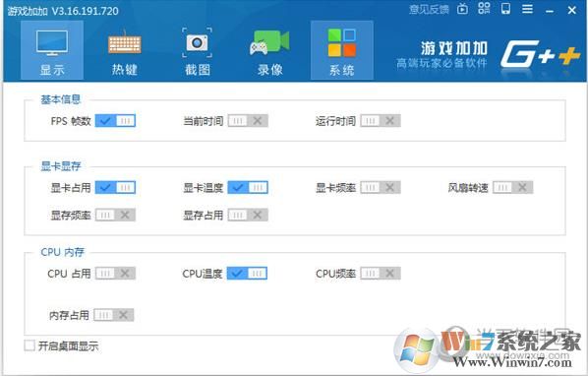This screenshot has width=588, height=376.
Task: Enable the 风扇转速 toggle
Action: [x=512, y=187]
